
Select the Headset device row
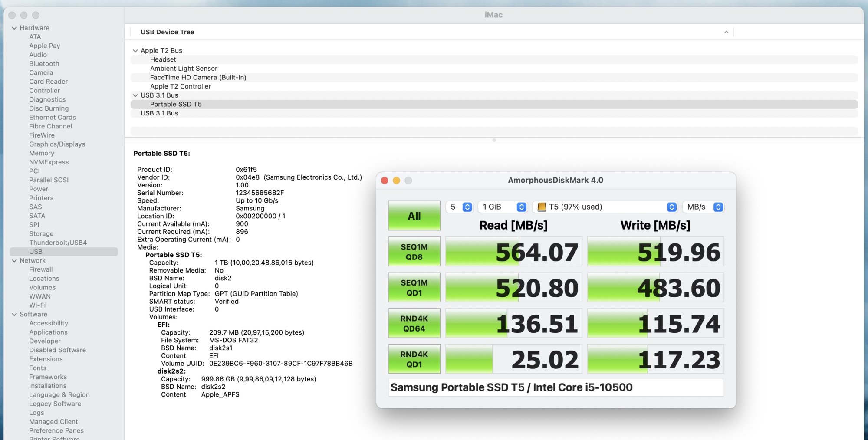(x=494, y=59)
